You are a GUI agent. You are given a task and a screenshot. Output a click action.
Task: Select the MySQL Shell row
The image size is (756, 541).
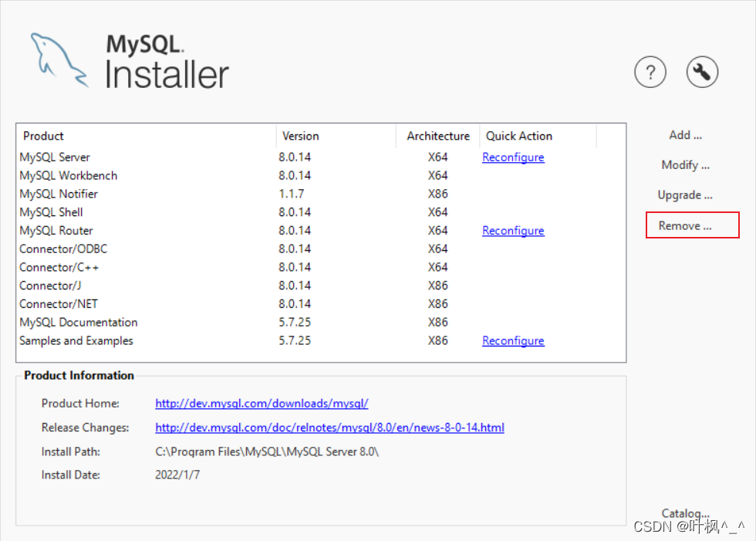[321, 212]
